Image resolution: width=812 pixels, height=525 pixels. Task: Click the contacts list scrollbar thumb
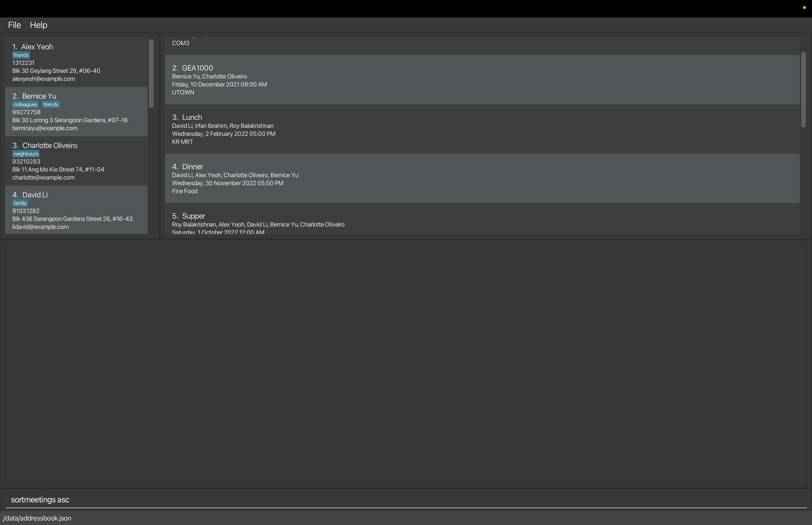151,74
